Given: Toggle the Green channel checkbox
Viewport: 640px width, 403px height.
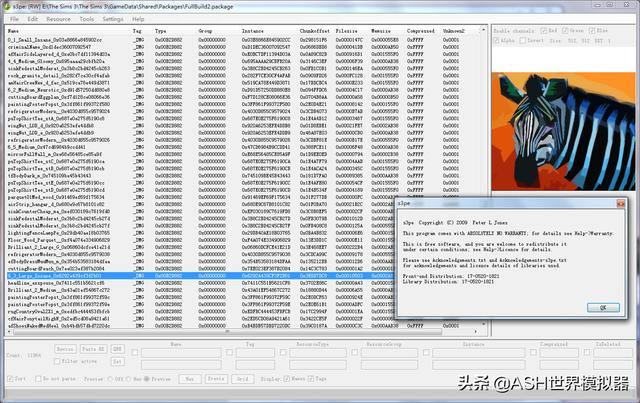Looking at the screenshot, I should pos(565,31).
